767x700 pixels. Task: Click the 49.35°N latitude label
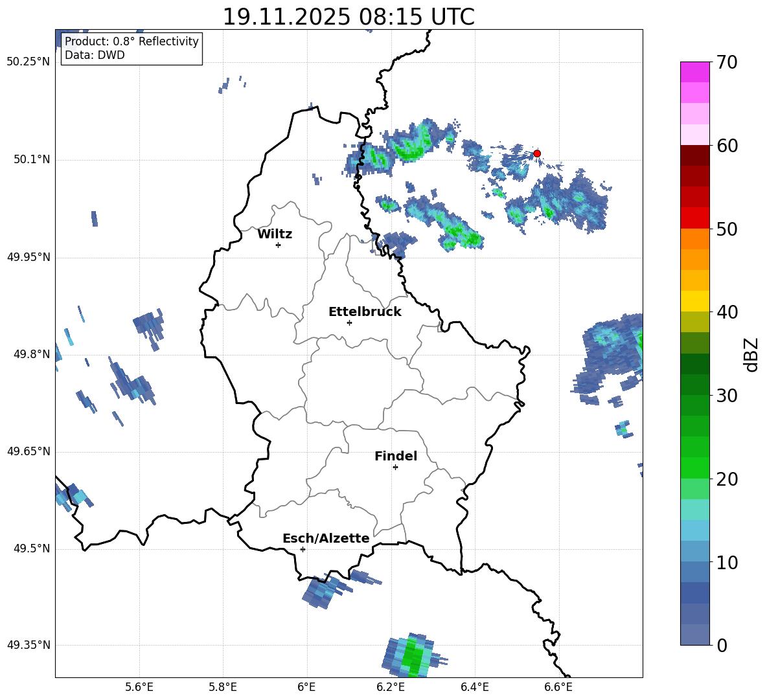click(x=29, y=645)
